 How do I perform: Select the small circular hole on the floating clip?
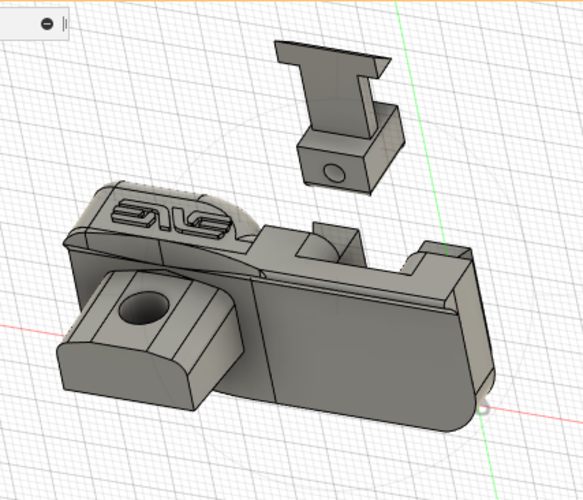[x=334, y=172]
